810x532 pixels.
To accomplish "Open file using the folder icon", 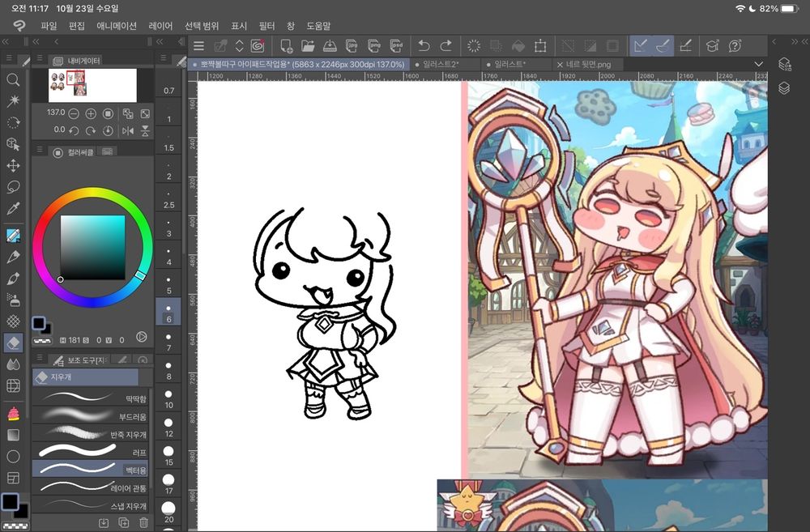I will click(x=308, y=45).
